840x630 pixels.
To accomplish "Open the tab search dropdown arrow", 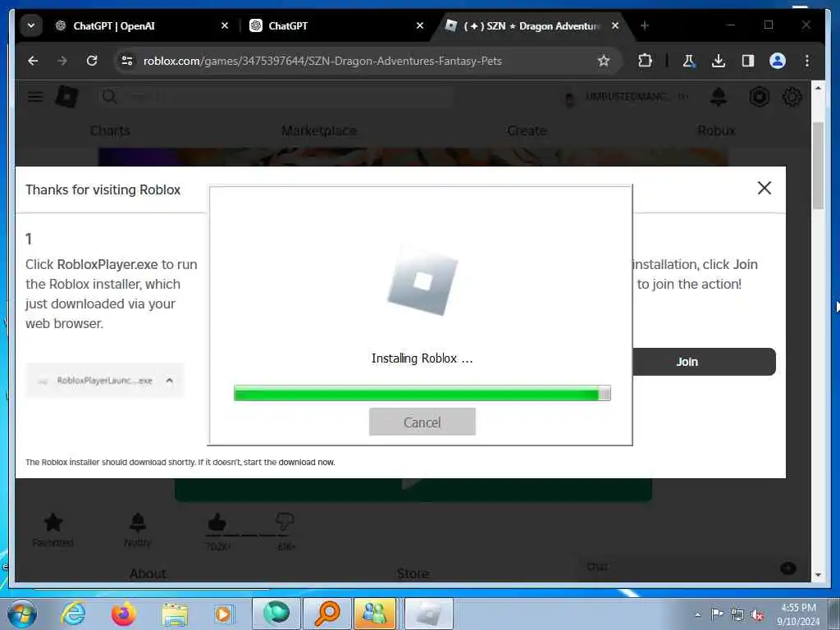I will coord(31,25).
